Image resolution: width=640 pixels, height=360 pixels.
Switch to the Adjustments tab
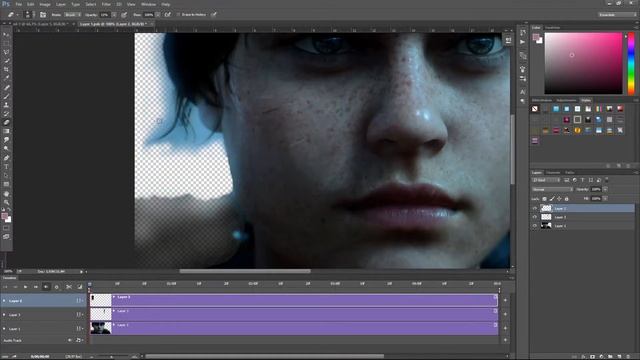click(567, 100)
